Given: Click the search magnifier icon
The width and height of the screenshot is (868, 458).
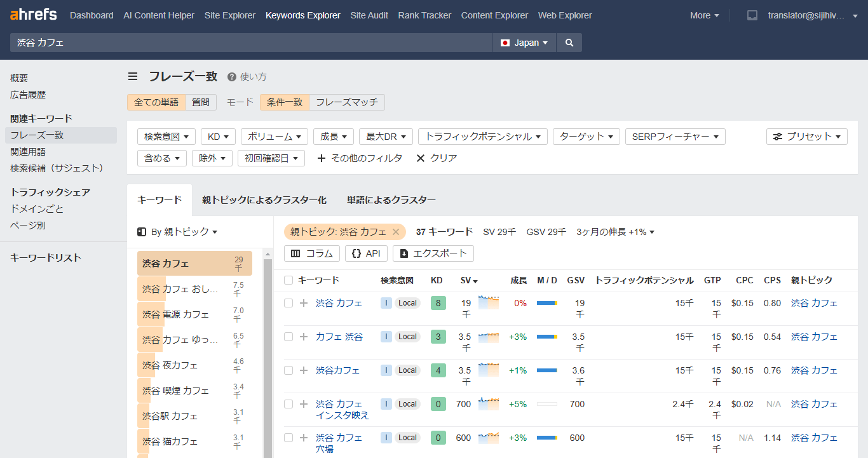Looking at the screenshot, I should (569, 42).
